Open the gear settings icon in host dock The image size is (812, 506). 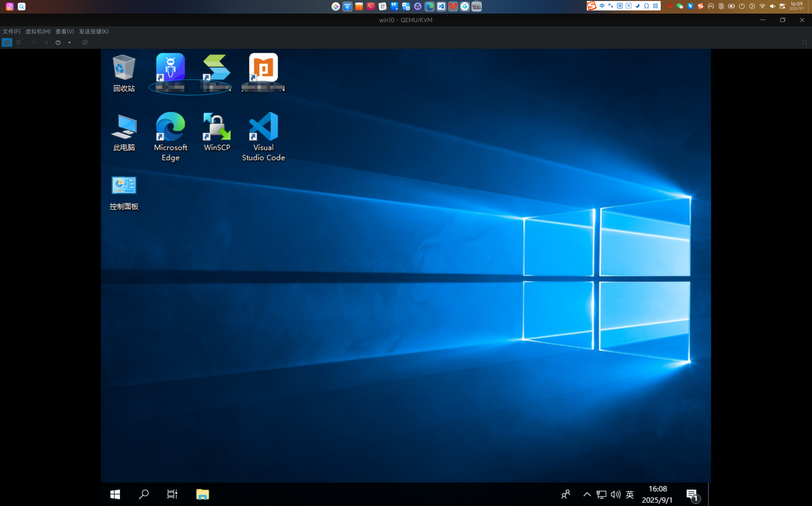(x=418, y=6)
